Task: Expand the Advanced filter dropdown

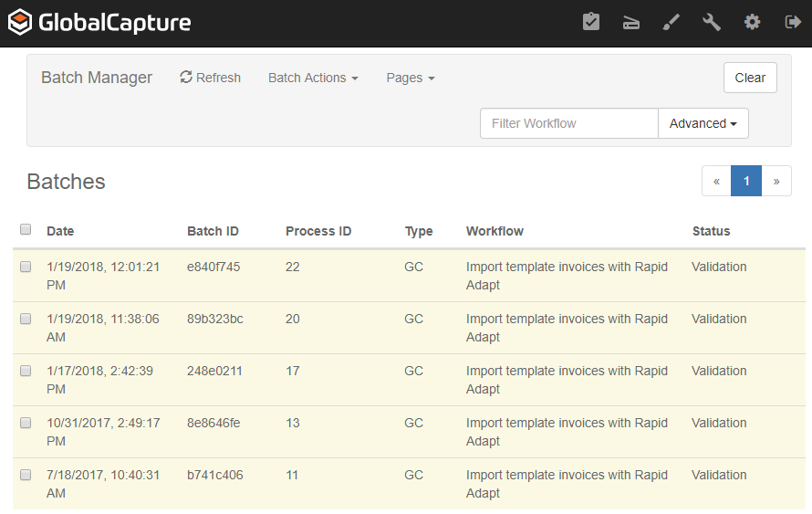Action: 703,123
